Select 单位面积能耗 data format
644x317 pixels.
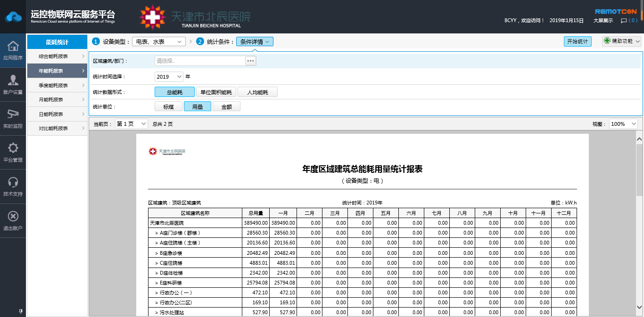[x=215, y=92]
